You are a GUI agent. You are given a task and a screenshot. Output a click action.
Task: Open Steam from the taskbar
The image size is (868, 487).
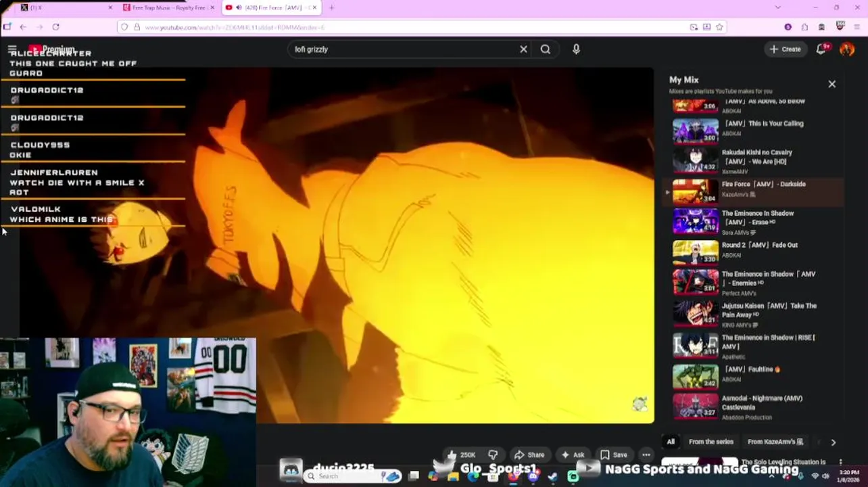point(552,476)
